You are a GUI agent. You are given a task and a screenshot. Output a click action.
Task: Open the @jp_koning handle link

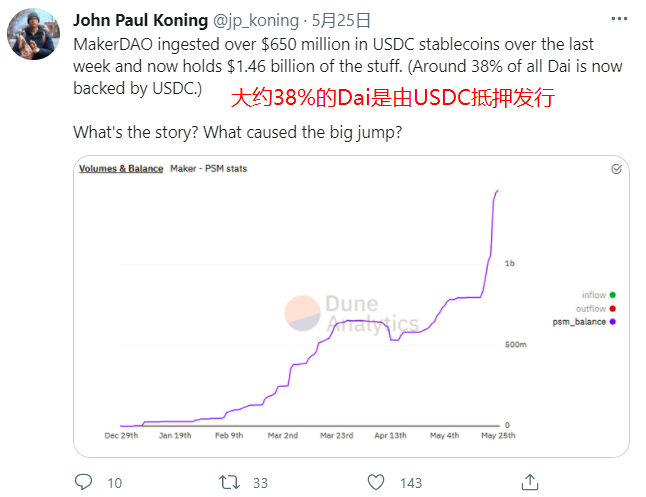coord(256,21)
